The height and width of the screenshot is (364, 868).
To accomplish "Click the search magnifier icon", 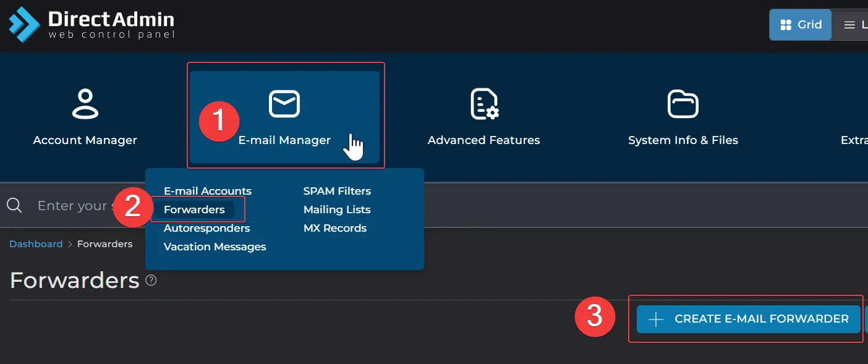I will [15, 205].
